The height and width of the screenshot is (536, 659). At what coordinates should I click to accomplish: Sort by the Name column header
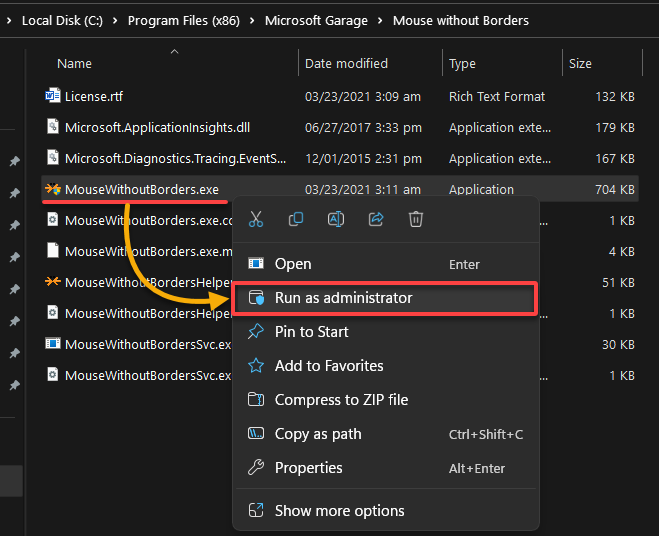(74, 63)
